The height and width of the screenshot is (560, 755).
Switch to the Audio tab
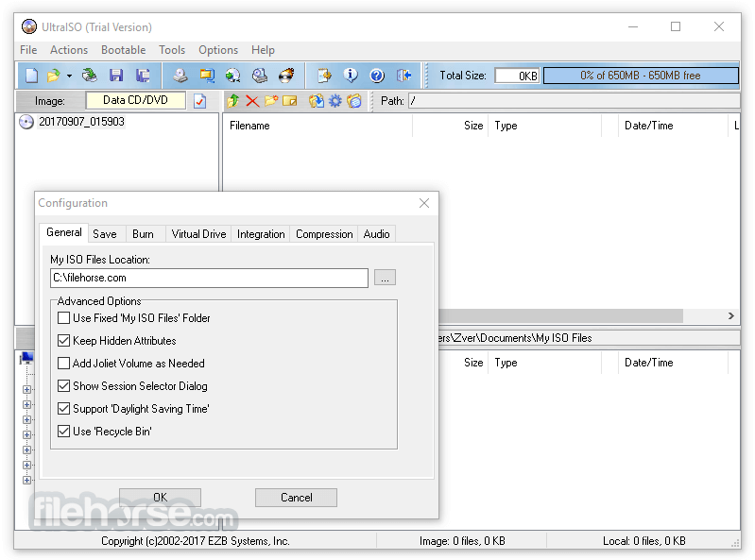pos(376,234)
